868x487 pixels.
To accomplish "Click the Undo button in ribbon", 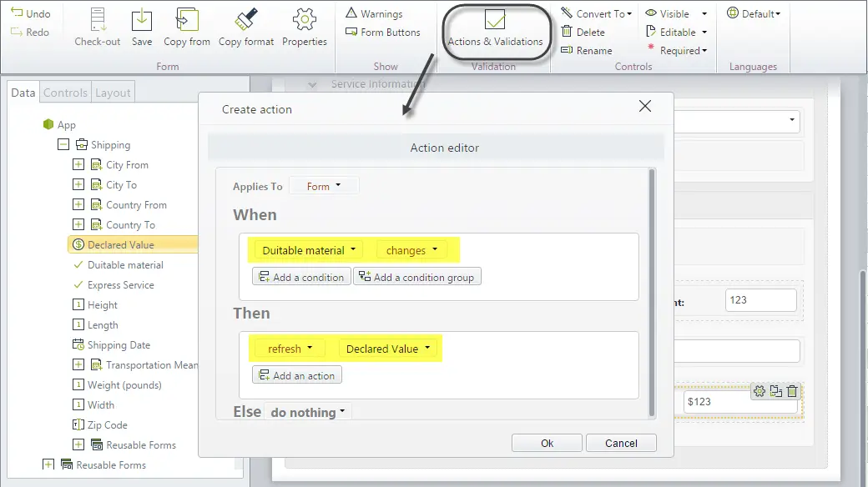I will click(x=30, y=13).
